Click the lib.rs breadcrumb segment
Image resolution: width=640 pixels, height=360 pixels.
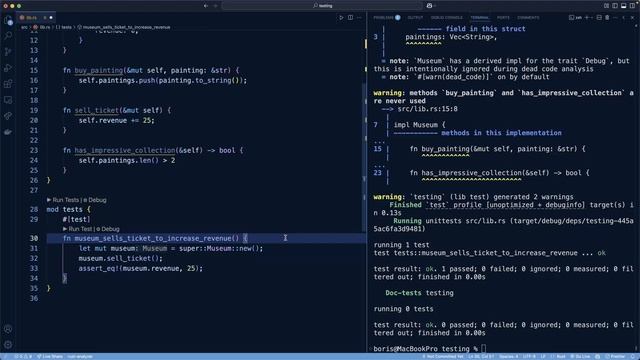42,27
